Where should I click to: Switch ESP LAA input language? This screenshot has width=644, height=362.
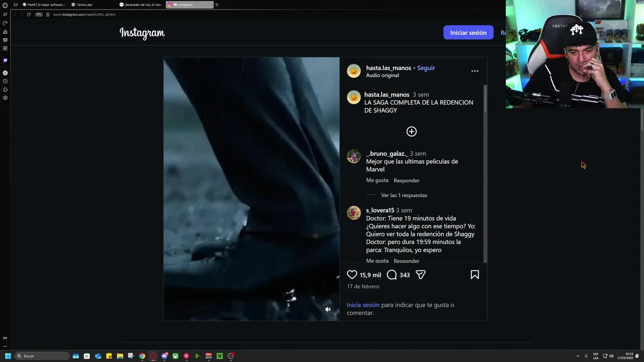596,356
